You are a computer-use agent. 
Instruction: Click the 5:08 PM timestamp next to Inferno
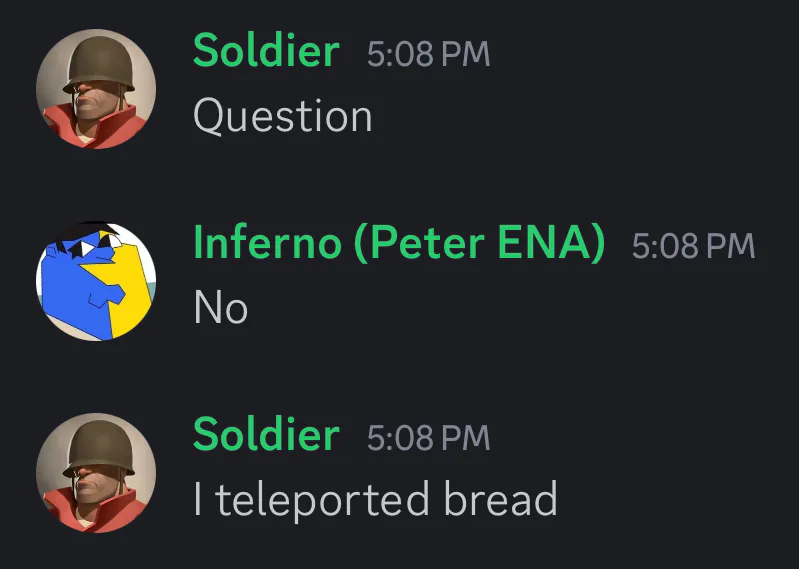pos(694,246)
